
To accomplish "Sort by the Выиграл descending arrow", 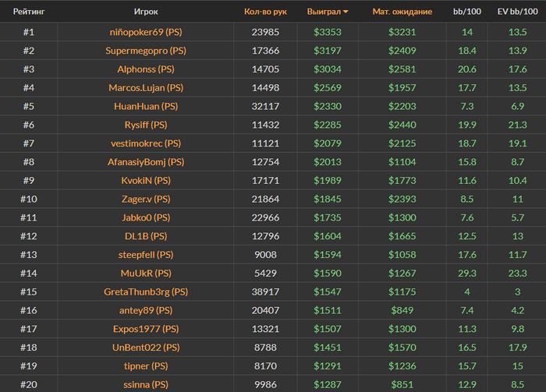I will pyautogui.click(x=346, y=12).
